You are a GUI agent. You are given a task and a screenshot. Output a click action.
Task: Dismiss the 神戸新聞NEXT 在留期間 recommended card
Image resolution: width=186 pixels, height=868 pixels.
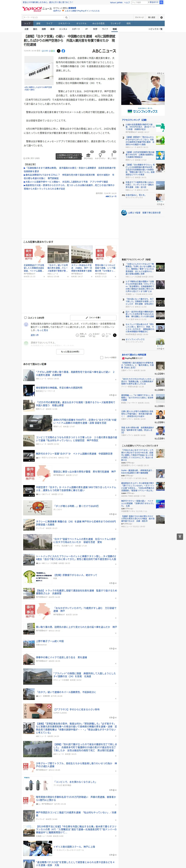(x=44, y=277)
